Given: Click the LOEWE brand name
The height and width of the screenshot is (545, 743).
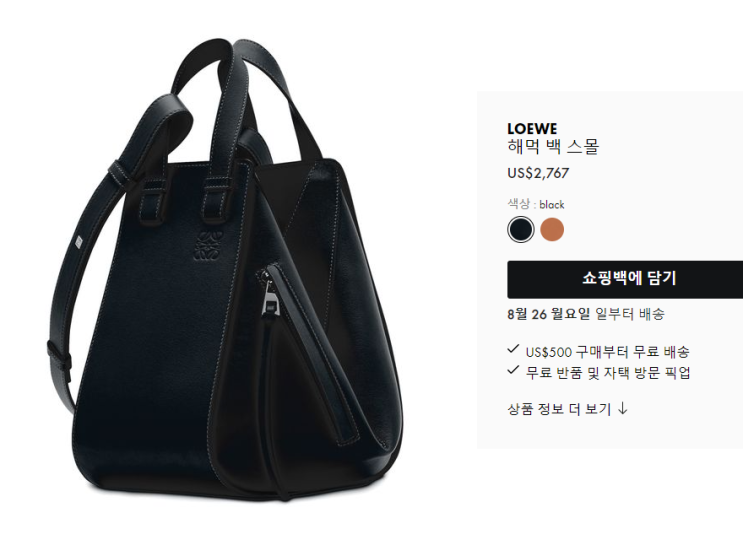Looking at the screenshot, I should 532,129.
